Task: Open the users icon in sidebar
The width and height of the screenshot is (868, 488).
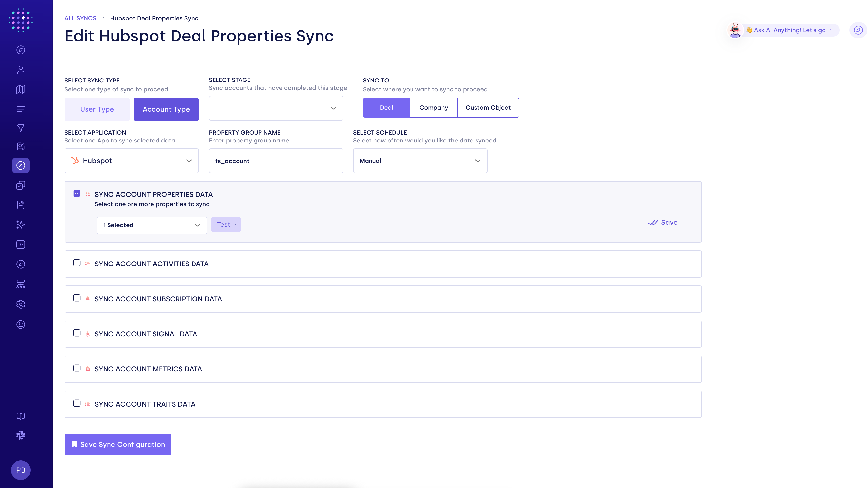Action: 21,69
